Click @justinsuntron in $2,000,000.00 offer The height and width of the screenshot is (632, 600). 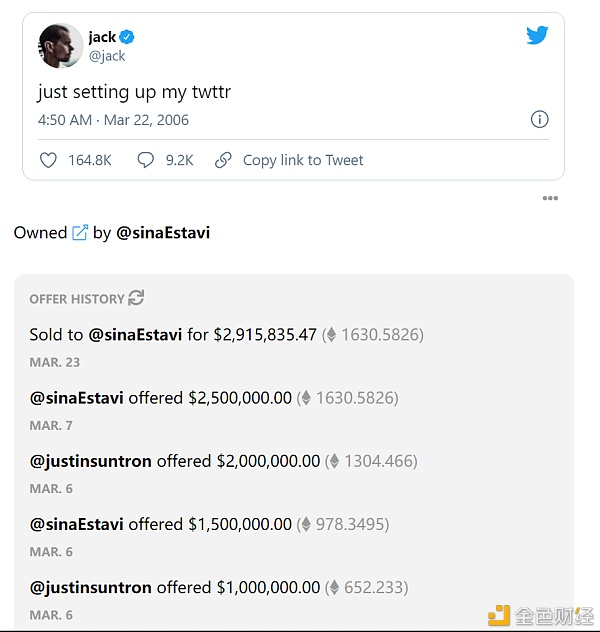pos(91,461)
